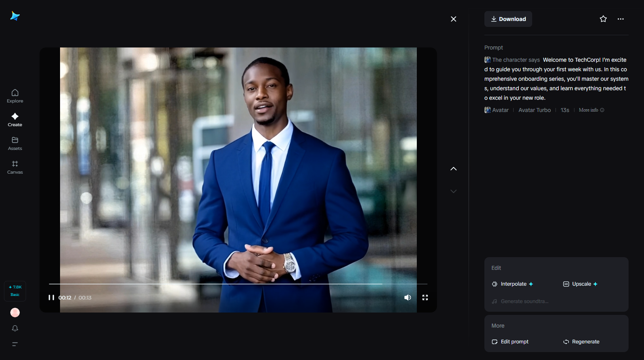Screen dimensions: 644x360
Task: Enter fullscreen video mode
Action: (x=425, y=297)
